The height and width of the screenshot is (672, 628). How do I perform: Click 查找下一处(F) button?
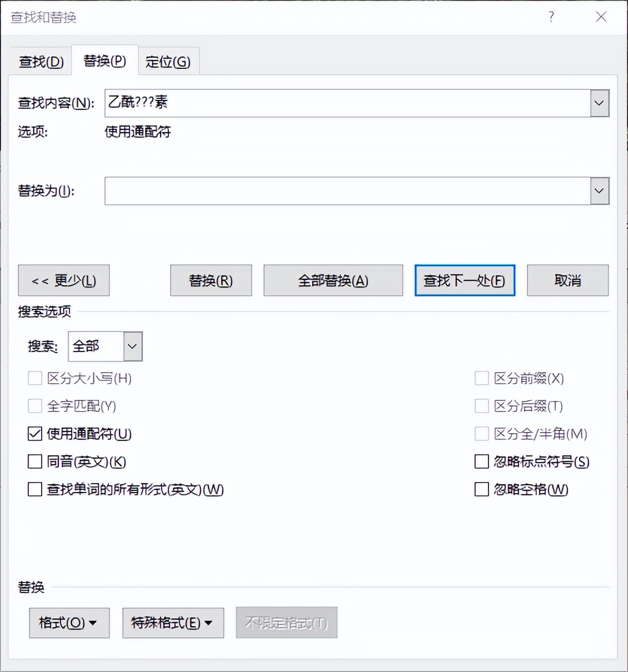465,280
